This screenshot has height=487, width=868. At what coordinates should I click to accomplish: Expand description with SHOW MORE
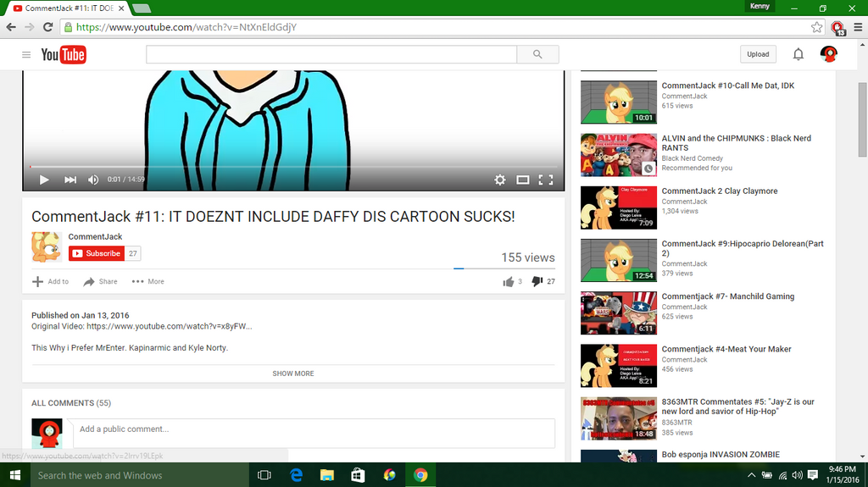(292, 374)
